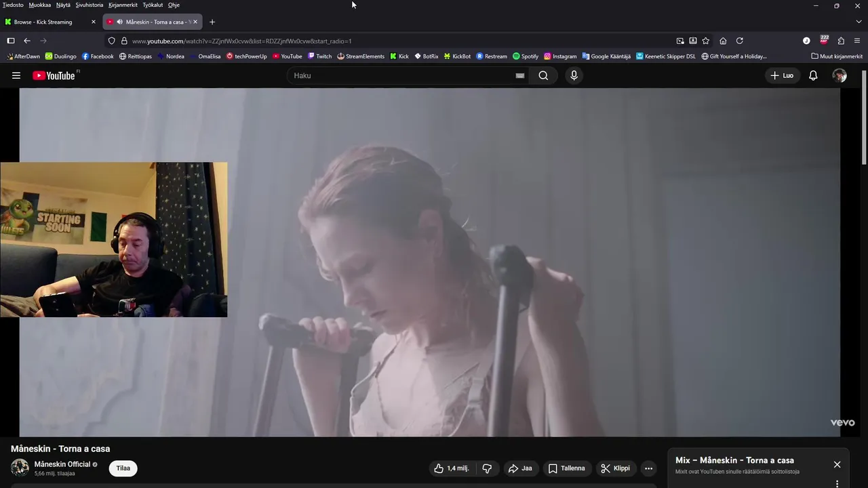Open Luo create menu
Image resolution: width=868 pixels, height=488 pixels.
[x=782, y=75]
